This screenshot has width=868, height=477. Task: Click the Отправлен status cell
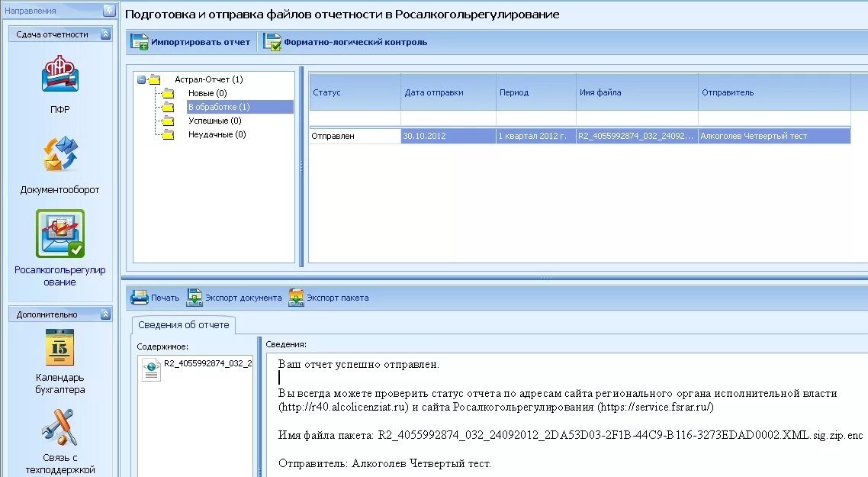coord(355,137)
